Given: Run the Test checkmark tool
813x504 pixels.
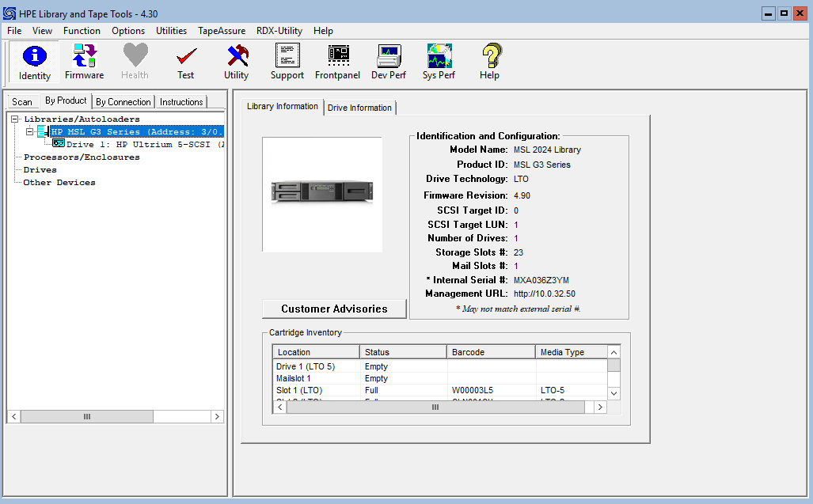Looking at the screenshot, I should click(x=185, y=63).
